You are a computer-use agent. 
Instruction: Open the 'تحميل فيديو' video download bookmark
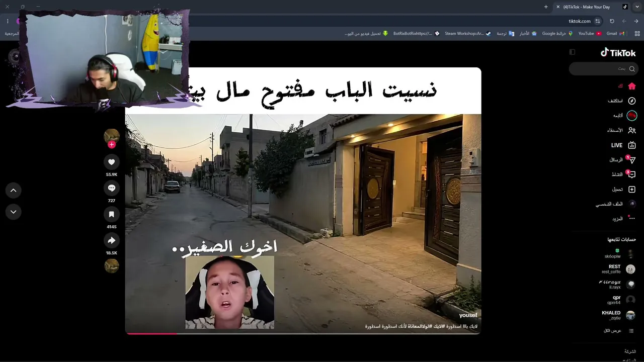click(366, 34)
